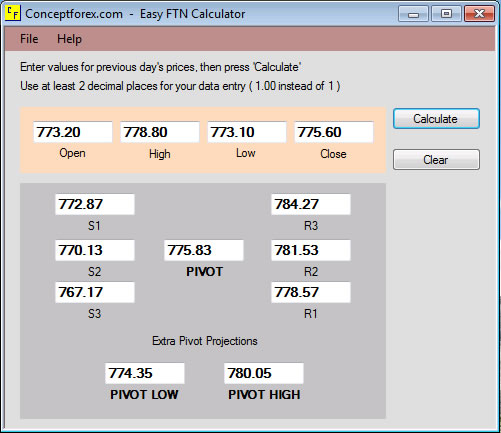Click the 'Enter values for previous day's prices' instruction
This screenshot has width=501, height=433.
coord(160,67)
